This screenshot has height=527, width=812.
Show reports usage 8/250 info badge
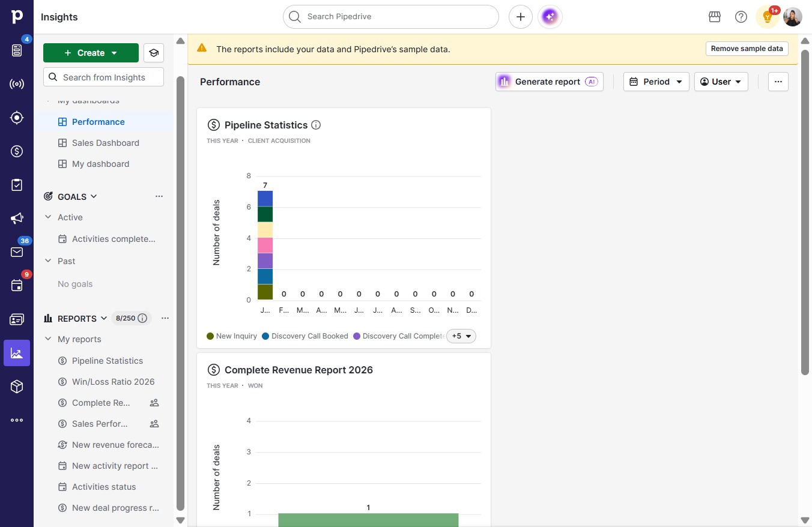click(x=132, y=318)
